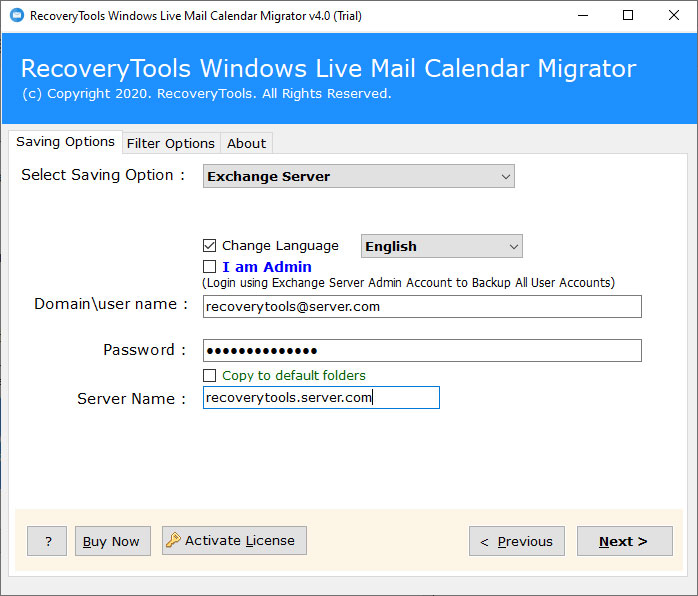Close the Calendar Migrator window

click(674, 16)
